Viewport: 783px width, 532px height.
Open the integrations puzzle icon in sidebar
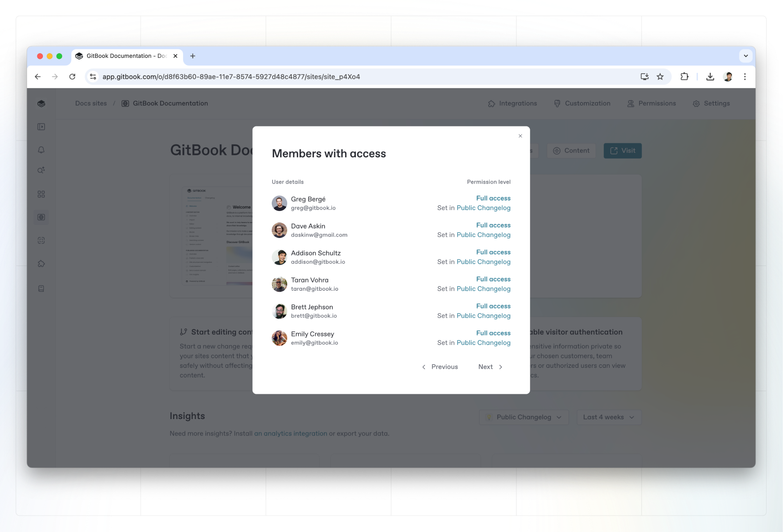[41, 264]
